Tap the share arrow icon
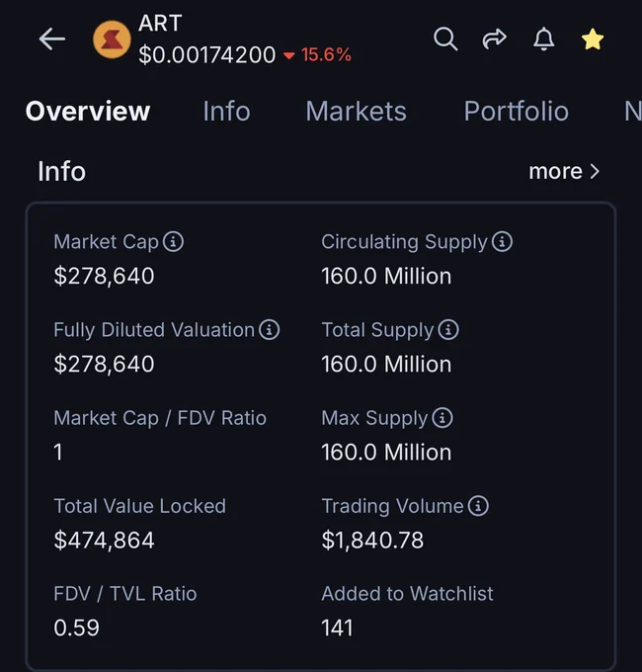The width and height of the screenshot is (642, 672). (x=495, y=39)
